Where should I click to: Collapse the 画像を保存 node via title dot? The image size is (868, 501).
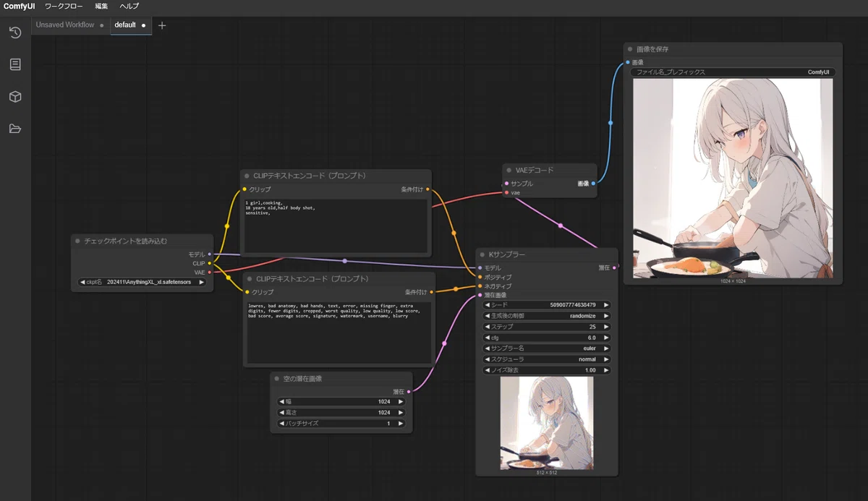coord(630,49)
